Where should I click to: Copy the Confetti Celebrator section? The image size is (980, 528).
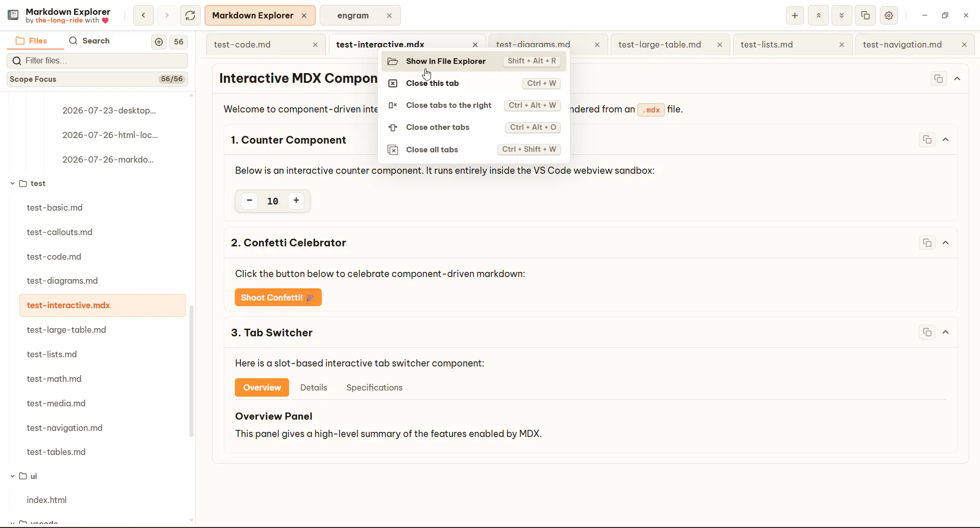pyautogui.click(x=927, y=243)
